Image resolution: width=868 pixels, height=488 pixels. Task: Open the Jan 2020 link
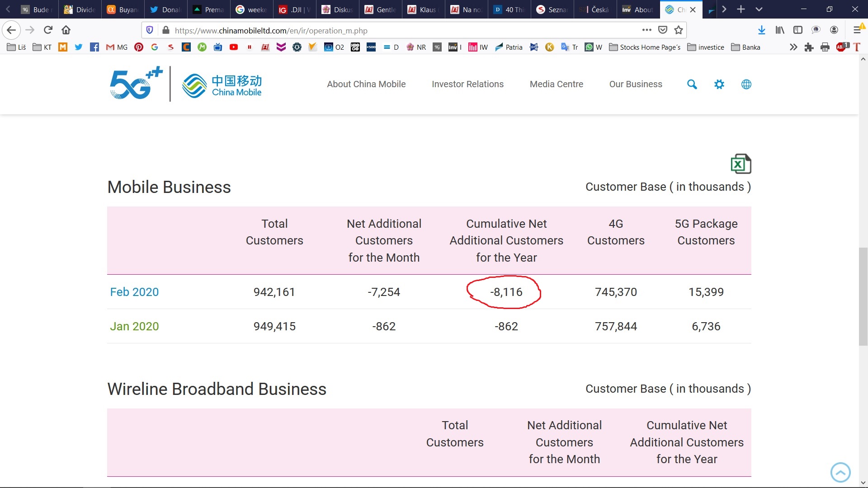click(134, 327)
